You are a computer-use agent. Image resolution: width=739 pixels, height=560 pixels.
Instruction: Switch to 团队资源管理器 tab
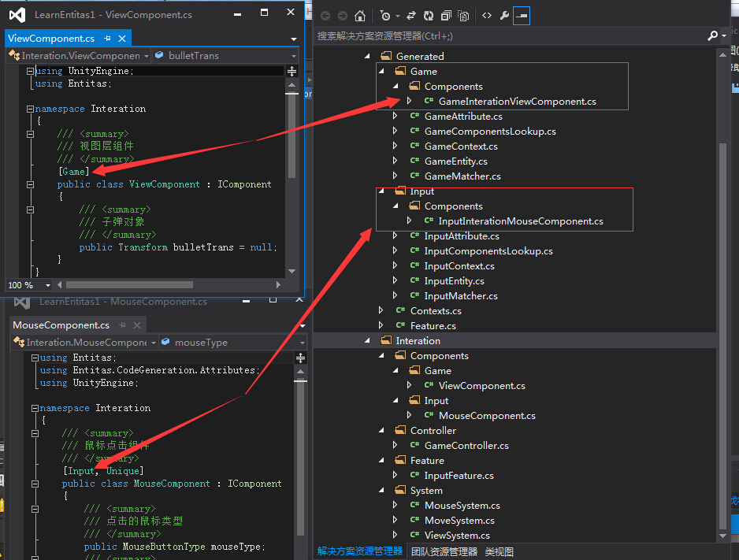(444, 551)
